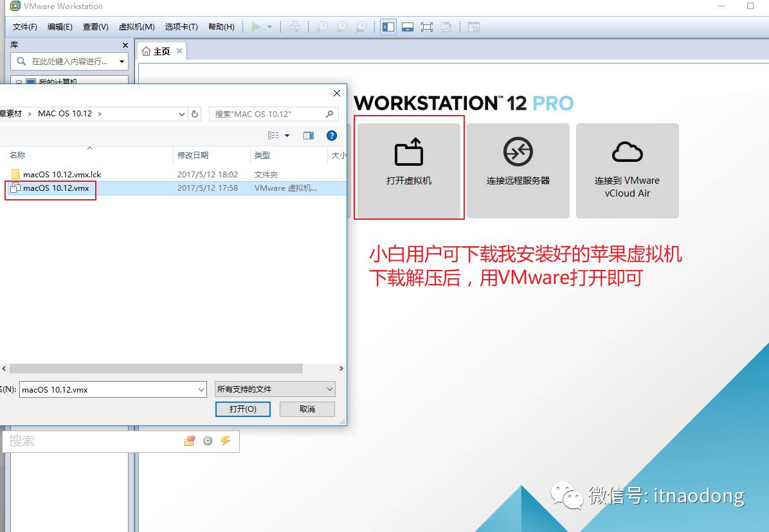Select the macOS 10.12.vmx.lck folder
This screenshot has width=769, height=532.
coord(62,174)
